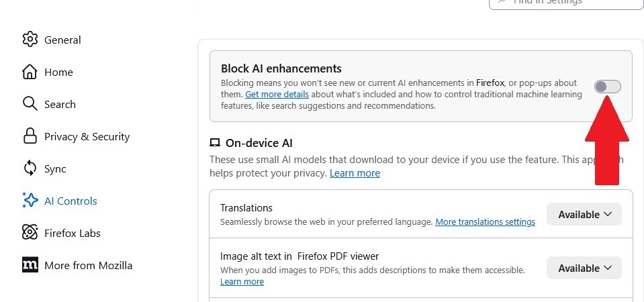Click the AI Controls sparkle icon
This screenshot has width=644, height=302.
coord(30,201)
